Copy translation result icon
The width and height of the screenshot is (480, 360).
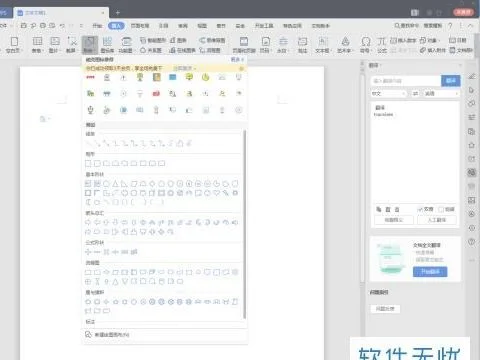point(379,209)
